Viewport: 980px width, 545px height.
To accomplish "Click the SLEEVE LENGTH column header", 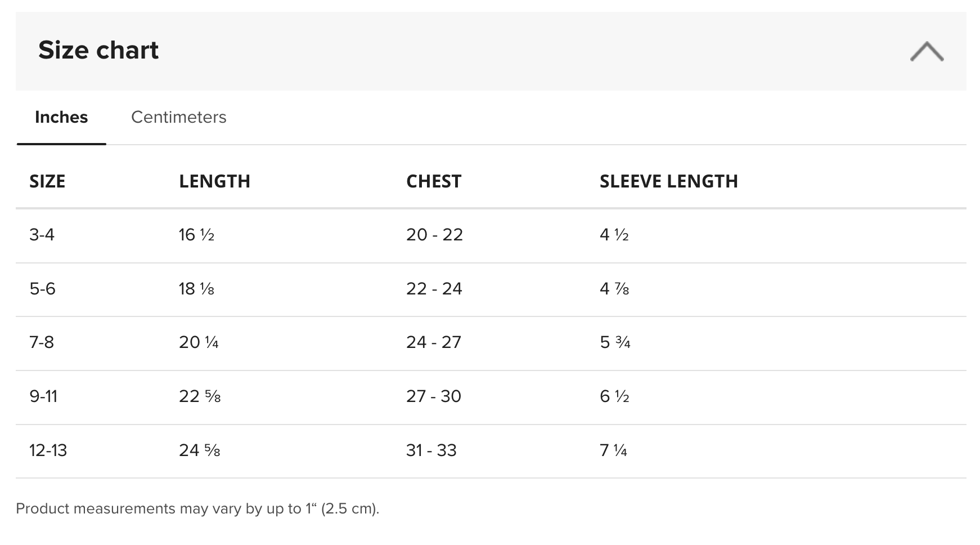I will (x=668, y=181).
